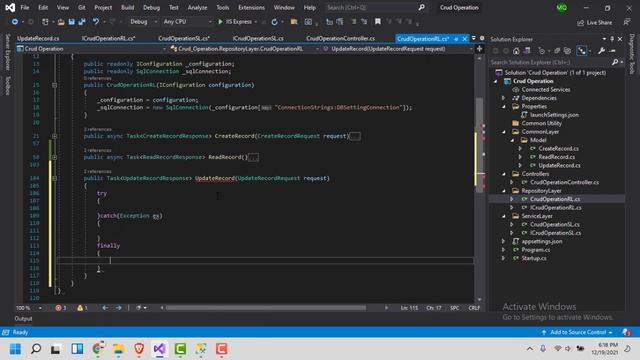Click the Save file floppy icon
Image resolution: width=640 pixels, height=360 pixels.
pyautogui.click(x=72, y=22)
